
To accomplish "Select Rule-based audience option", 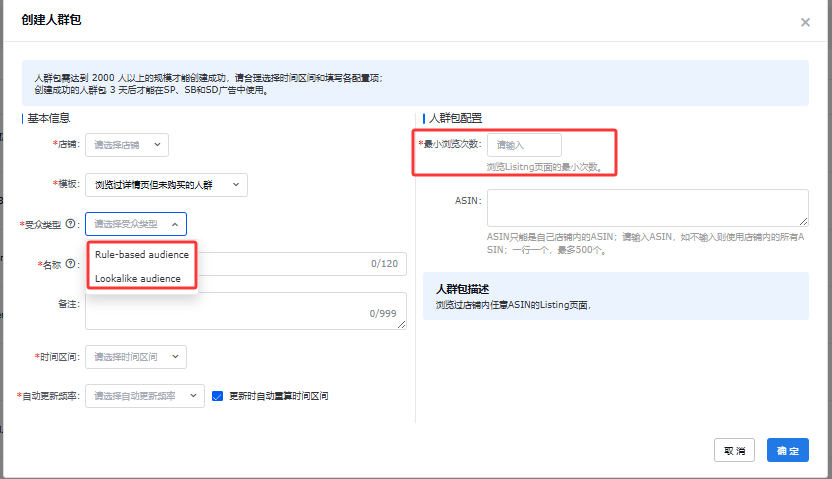I will click(141, 254).
